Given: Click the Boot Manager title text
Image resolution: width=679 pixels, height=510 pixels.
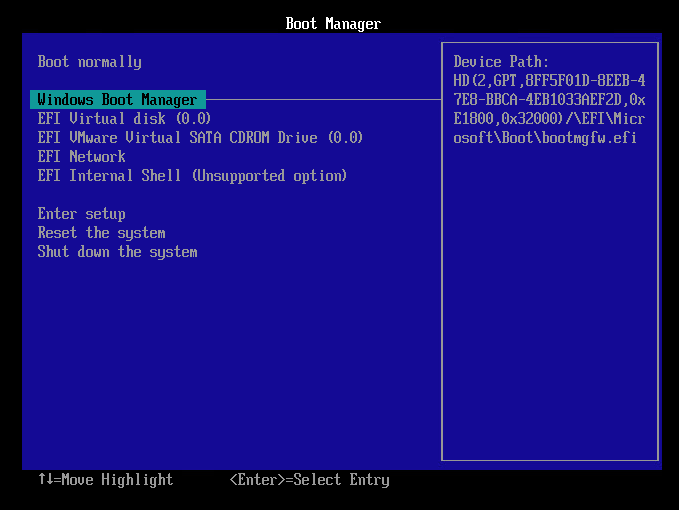Looking at the screenshot, I should (333, 24).
